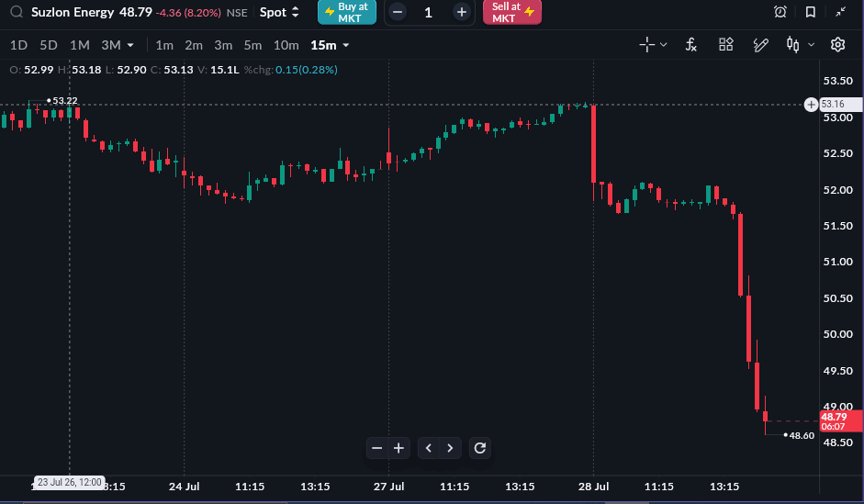This screenshot has height=504, width=864.
Task: Click Buy at MKT button
Action: (x=347, y=12)
